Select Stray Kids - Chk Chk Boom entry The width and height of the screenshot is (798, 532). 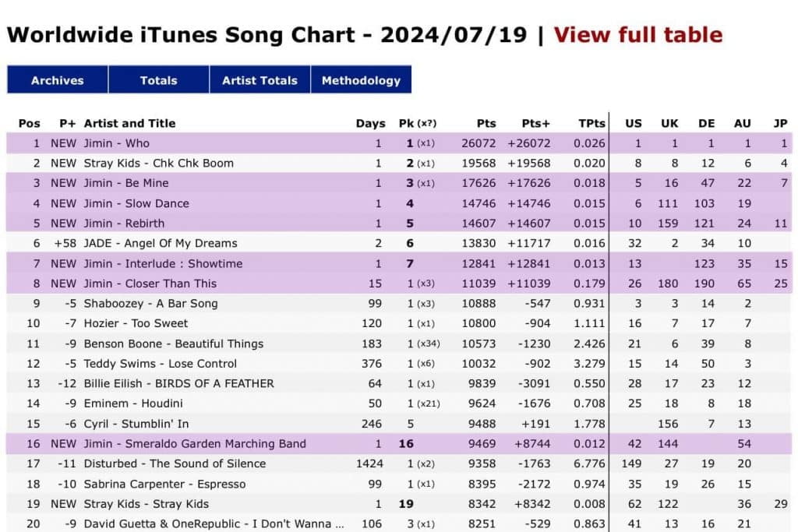pos(158,164)
